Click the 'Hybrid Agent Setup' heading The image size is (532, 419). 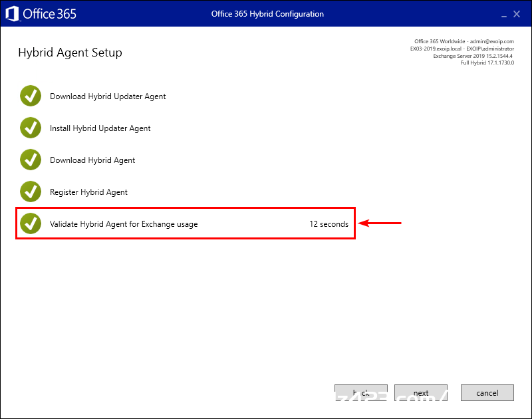pyautogui.click(x=70, y=53)
